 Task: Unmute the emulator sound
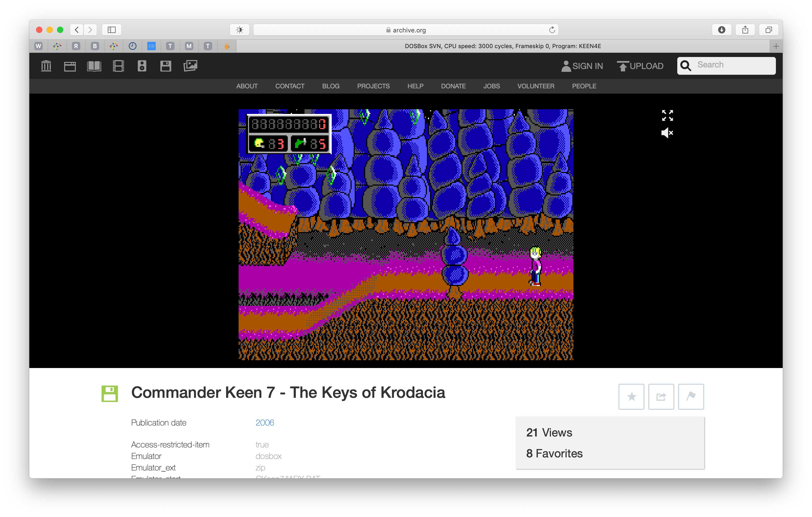click(667, 133)
